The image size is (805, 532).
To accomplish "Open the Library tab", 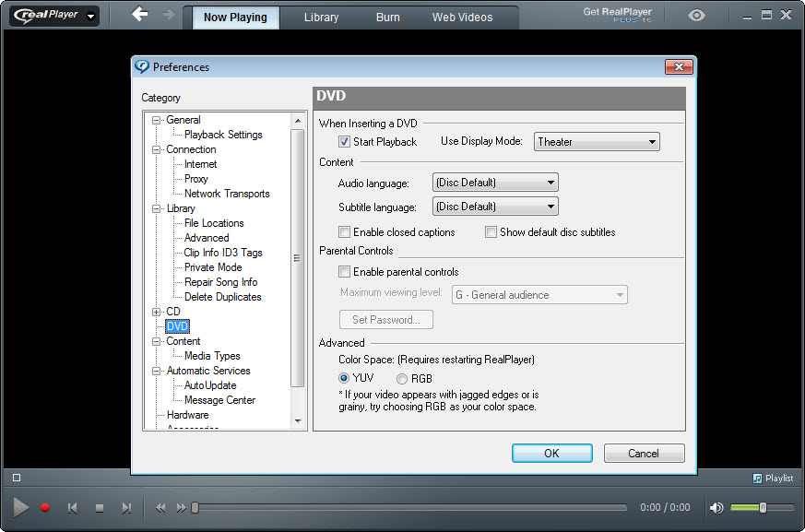I will click(322, 18).
